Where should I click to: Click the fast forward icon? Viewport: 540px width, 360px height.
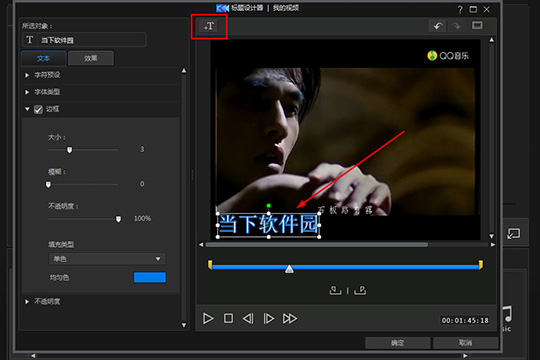290,319
